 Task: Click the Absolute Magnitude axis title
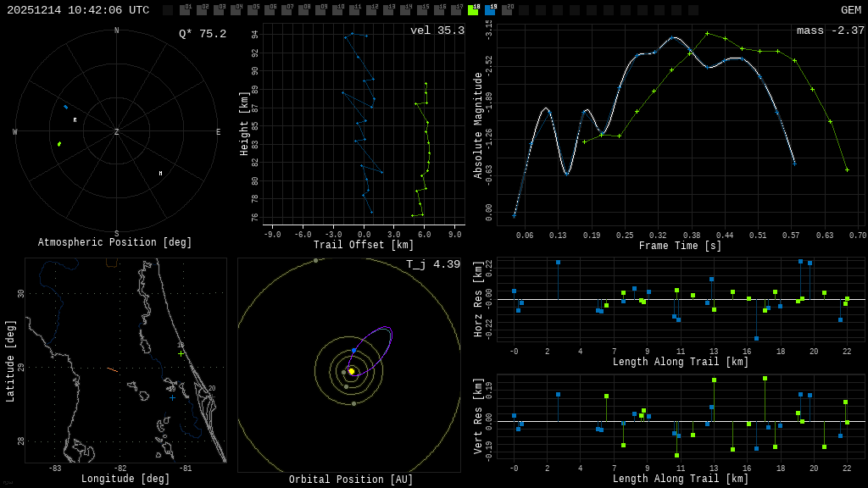coord(477,125)
